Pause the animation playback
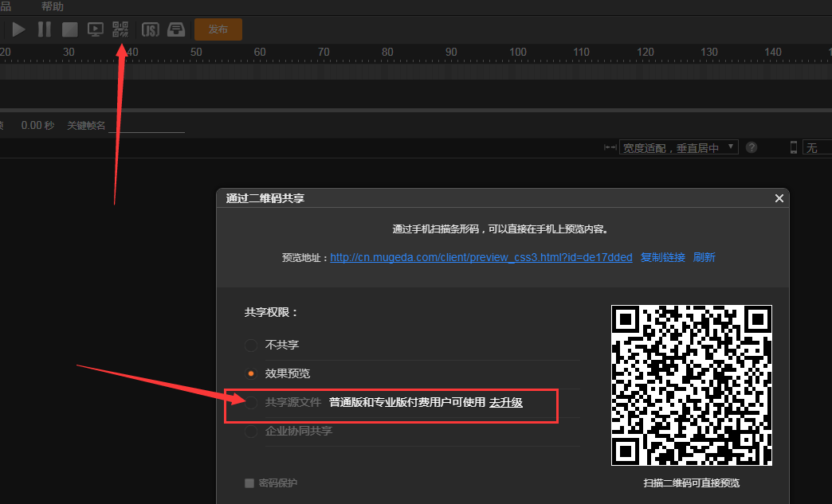 click(45, 29)
